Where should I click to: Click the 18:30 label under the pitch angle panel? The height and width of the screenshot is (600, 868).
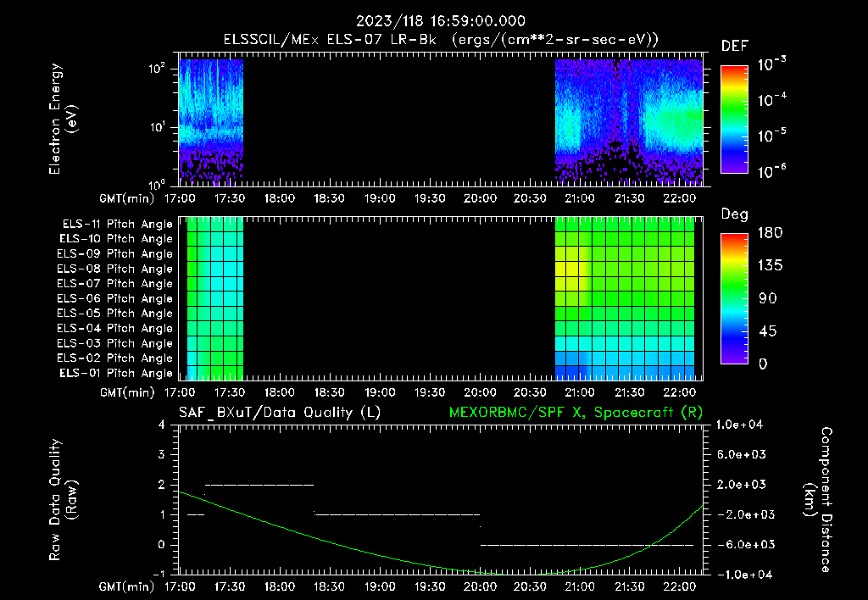(330, 393)
